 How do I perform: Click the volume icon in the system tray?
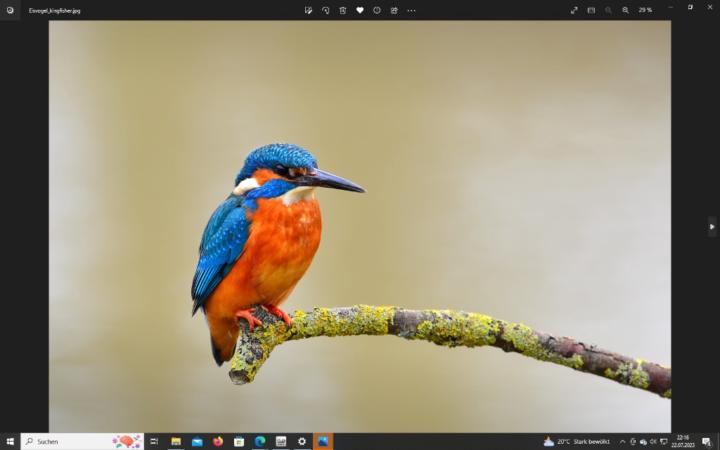point(653,441)
